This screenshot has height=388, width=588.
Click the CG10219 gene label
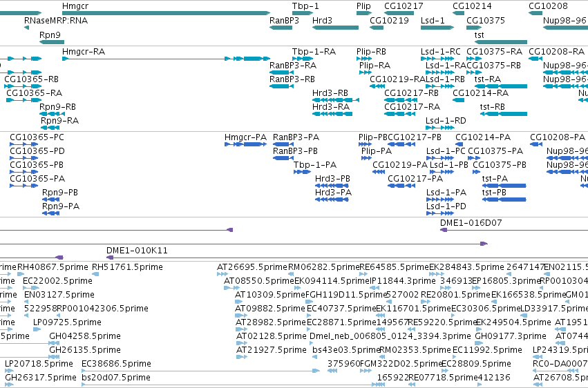pyautogui.click(x=389, y=20)
